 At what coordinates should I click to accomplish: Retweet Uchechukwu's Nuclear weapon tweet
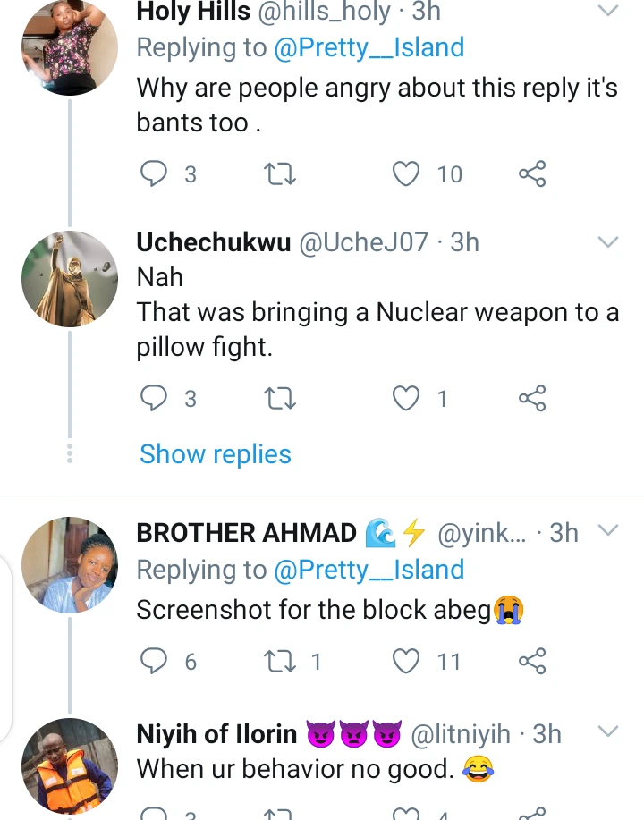[x=281, y=398]
